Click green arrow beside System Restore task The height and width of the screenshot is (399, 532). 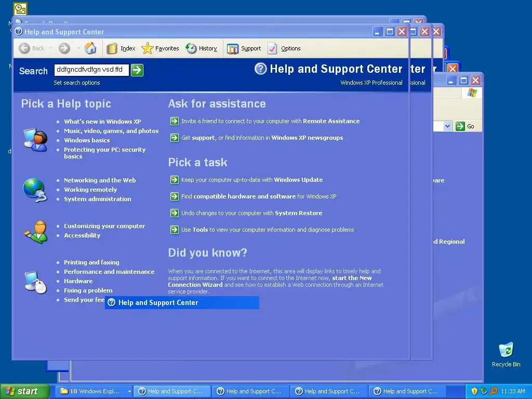click(175, 213)
